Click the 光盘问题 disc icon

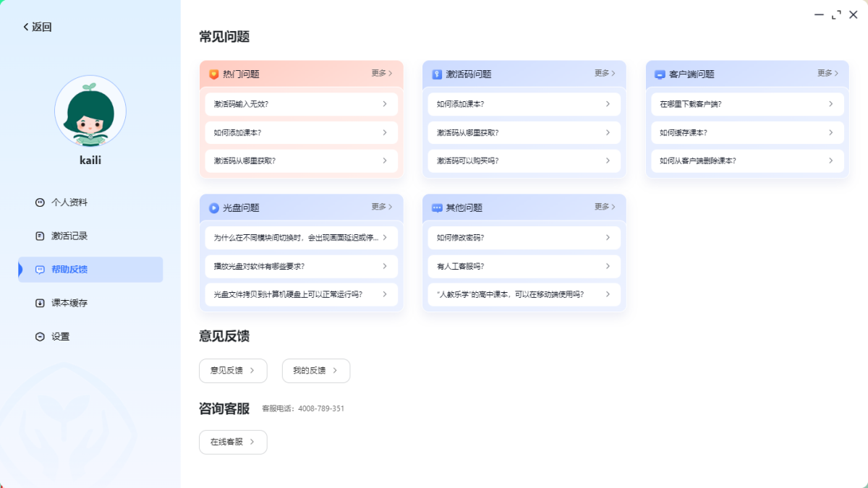pyautogui.click(x=213, y=207)
